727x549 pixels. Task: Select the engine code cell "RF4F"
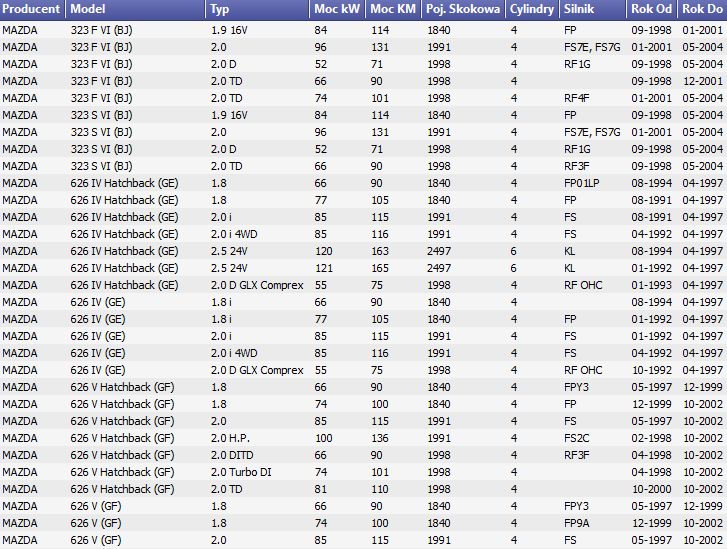coord(577,98)
